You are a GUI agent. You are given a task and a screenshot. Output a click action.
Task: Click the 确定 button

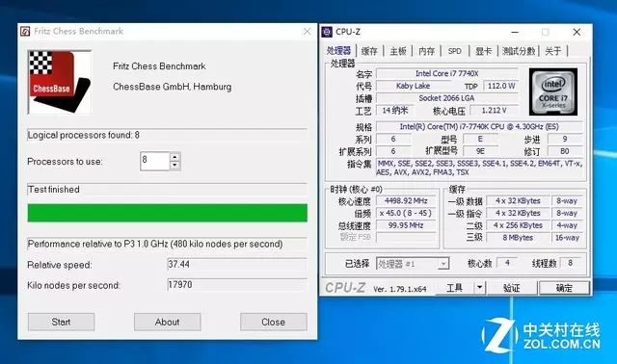(x=564, y=288)
